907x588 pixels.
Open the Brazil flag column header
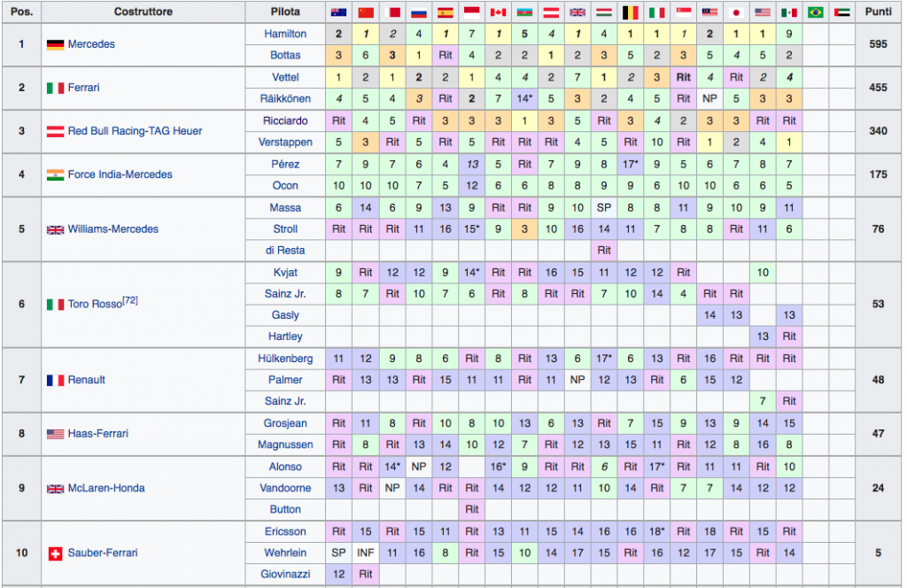[x=816, y=12]
